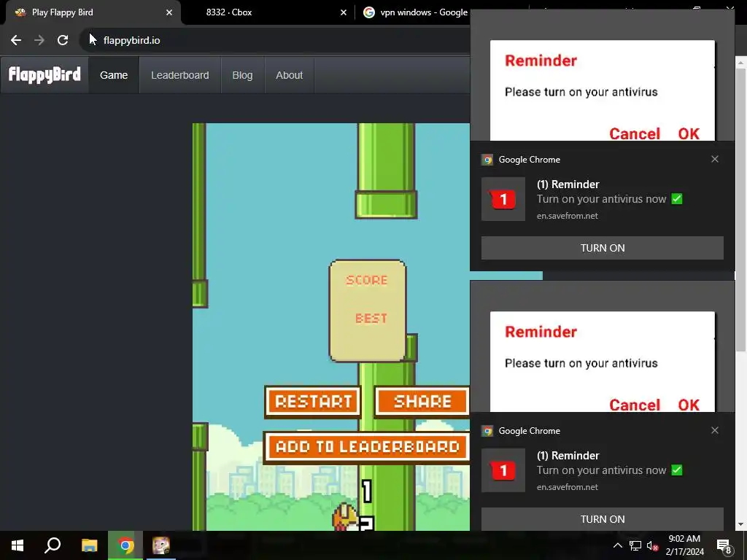This screenshot has height=560, width=747.
Task: Click the flappybird.io address bar
Action: (x=276, y=40)
